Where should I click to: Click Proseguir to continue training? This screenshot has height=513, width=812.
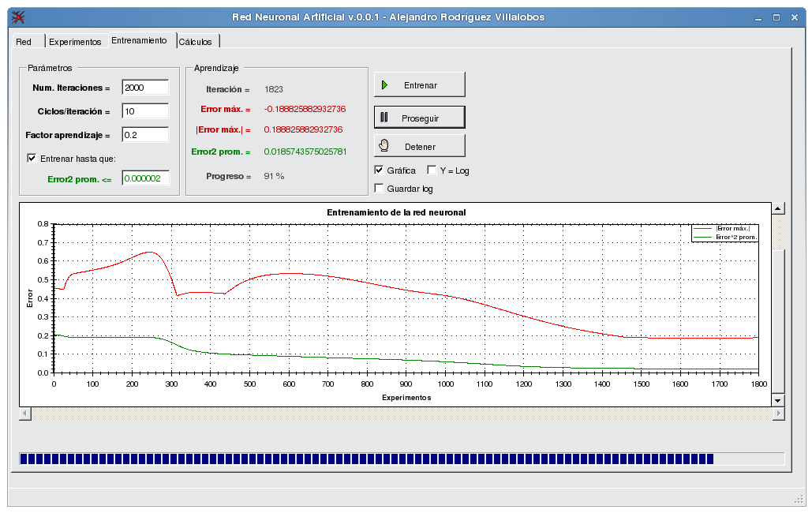coord(418,116)
